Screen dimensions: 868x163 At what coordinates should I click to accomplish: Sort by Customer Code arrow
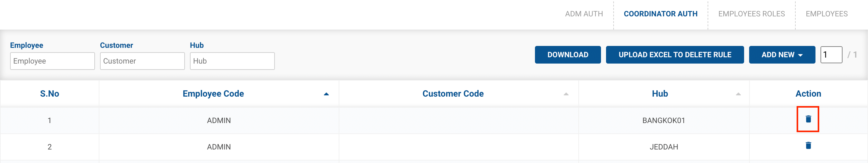(566, 94)
